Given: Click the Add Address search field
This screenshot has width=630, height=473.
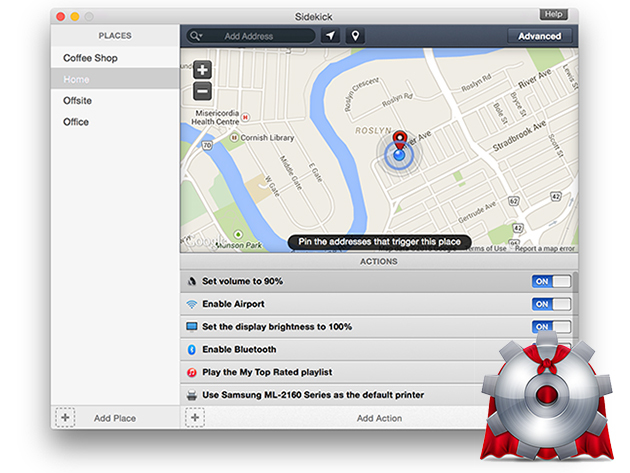Looking at the screenshot, I should (x=251, y=36).
